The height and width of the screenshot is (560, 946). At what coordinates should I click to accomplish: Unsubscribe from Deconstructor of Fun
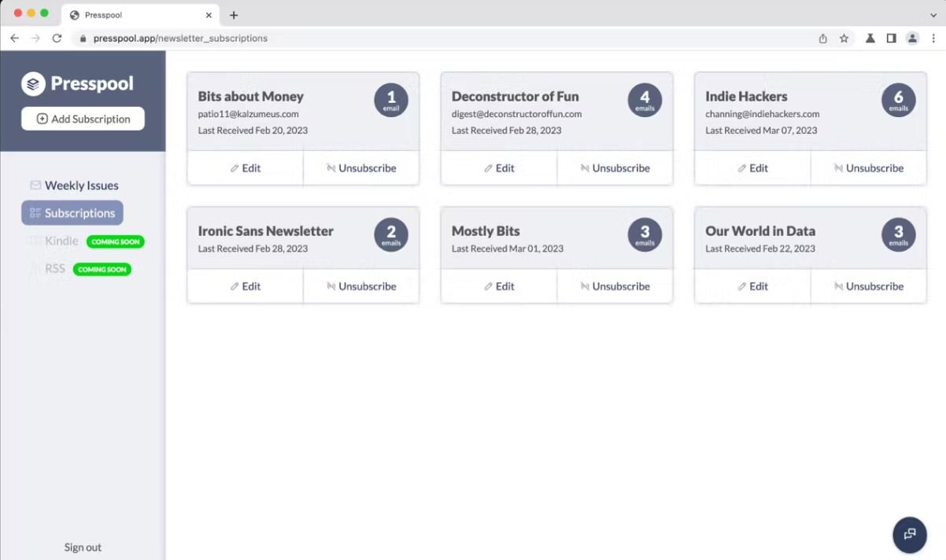coord(615,168)
